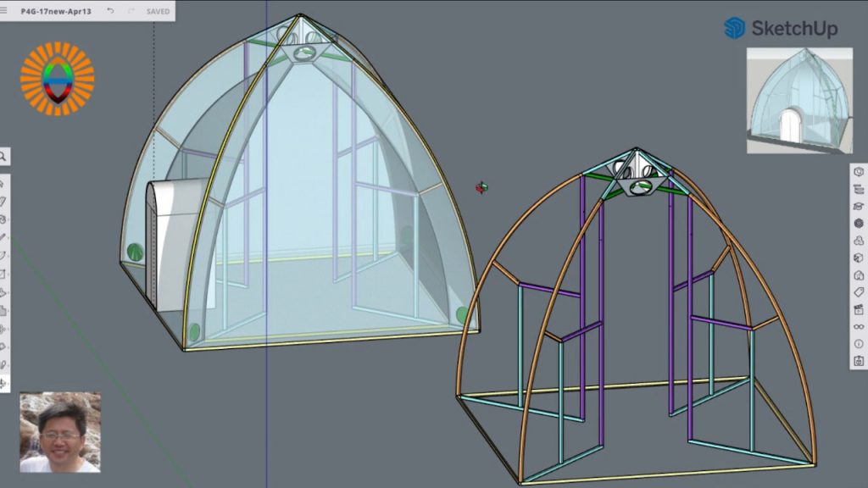Viewport: 868px width, 488px height.
Task: Open the Model Info panel
Action: point(859,344)
